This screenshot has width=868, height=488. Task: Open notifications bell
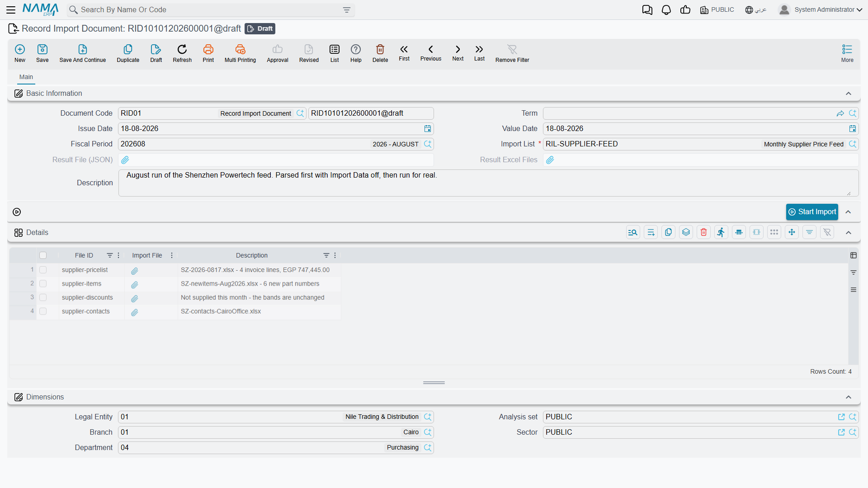tap(666, 10)
